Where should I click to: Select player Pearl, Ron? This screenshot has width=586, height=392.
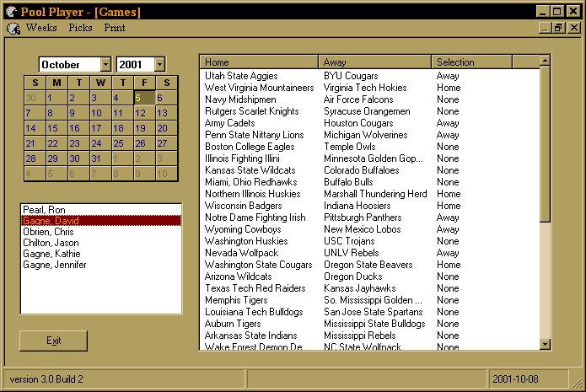[x=101, y=210]
